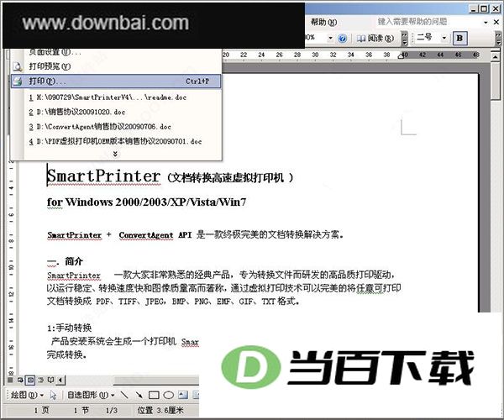Switch to Reading layout view icon
Viewport: 504px width, 420px height.
coord(50,381)
